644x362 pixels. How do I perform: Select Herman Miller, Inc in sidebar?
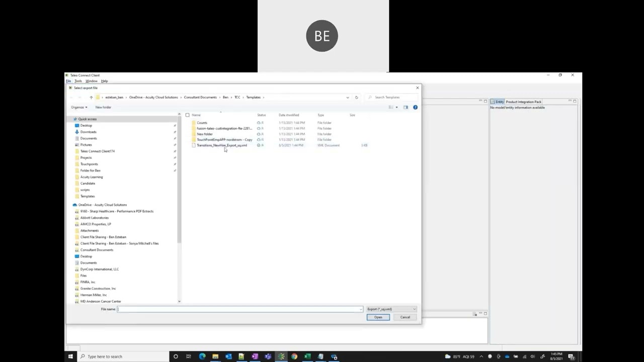[93, 295]
